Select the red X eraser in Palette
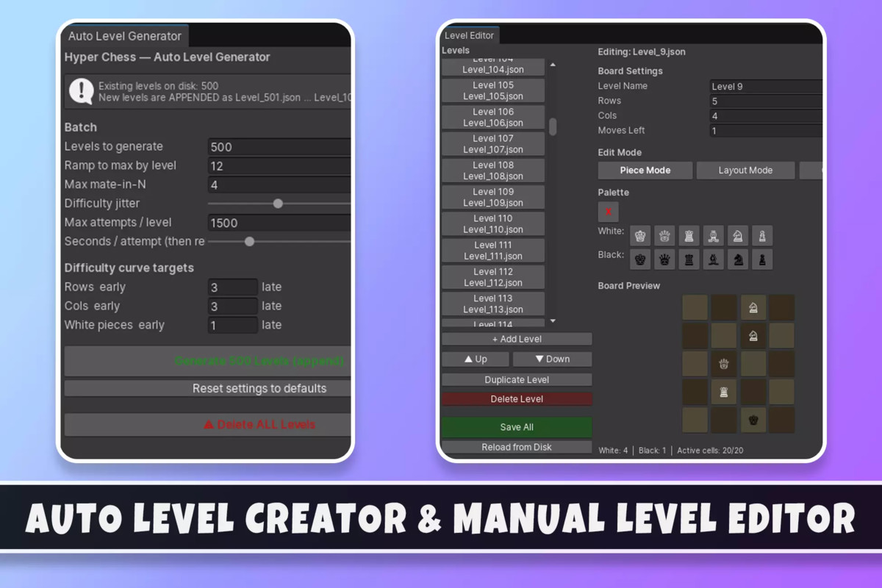Viewport: 882px width, 588px height. click(x=609, y=212)
